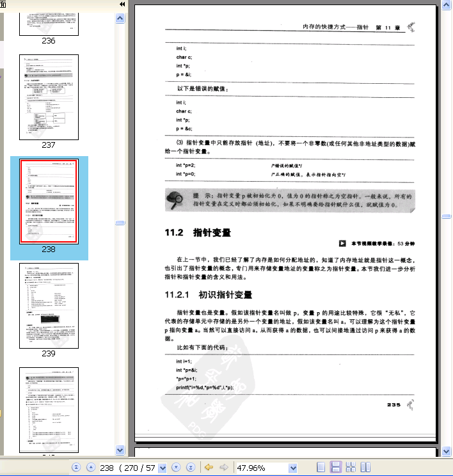Open the zoom level dropdown

point(292,468)
